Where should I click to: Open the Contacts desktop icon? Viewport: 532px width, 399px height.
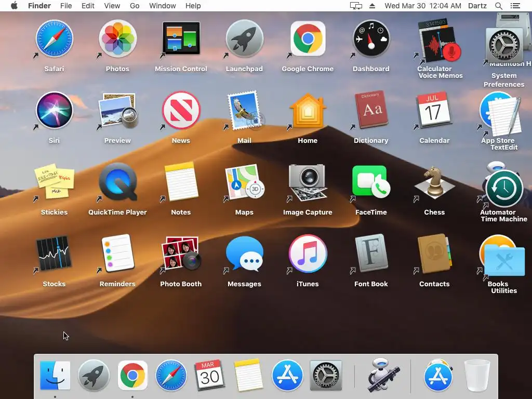(434, 254)
